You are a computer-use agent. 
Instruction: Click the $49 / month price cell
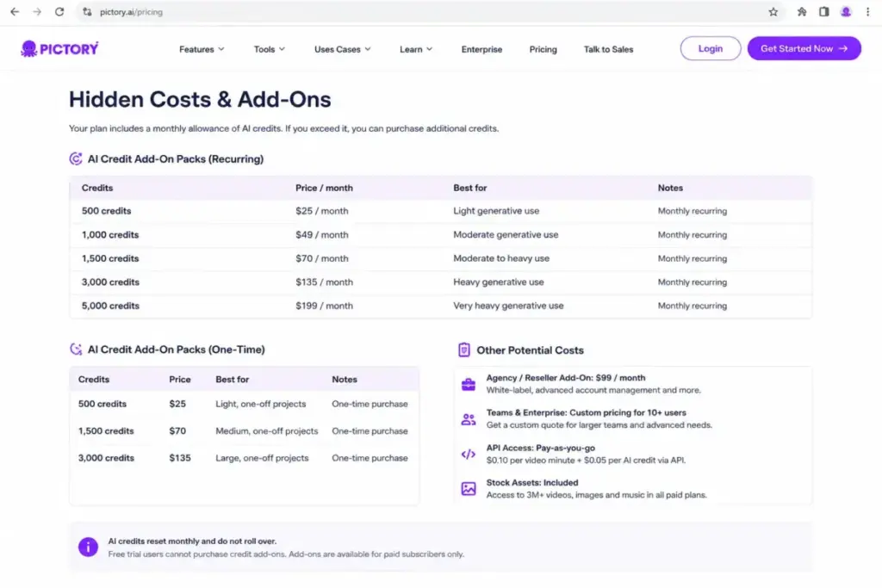point(322,235)
